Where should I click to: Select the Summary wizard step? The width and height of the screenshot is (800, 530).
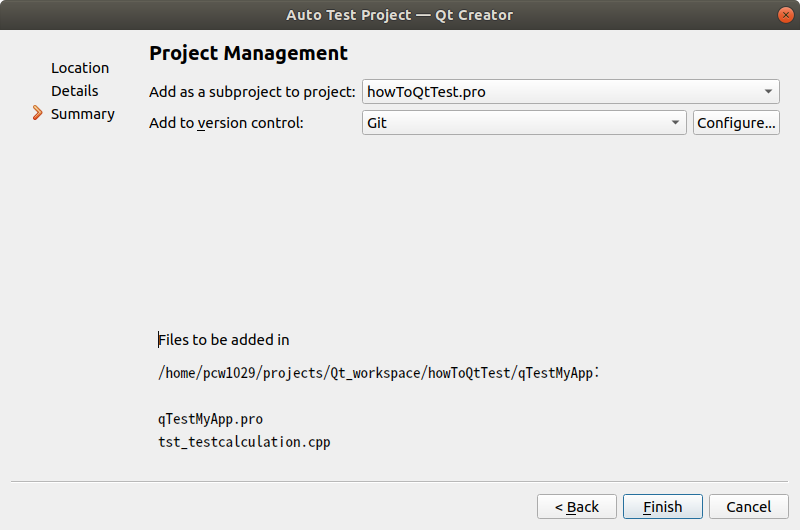coord(83,114)
